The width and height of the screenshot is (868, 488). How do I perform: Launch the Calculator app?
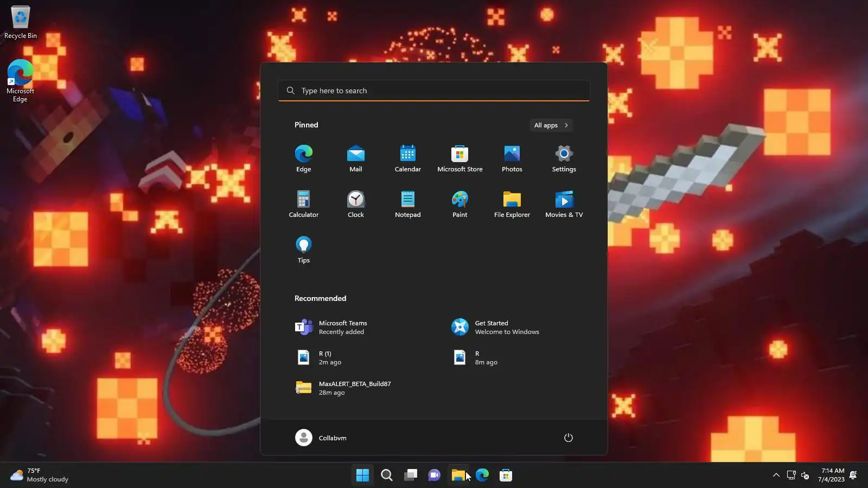tap(304, 204)
